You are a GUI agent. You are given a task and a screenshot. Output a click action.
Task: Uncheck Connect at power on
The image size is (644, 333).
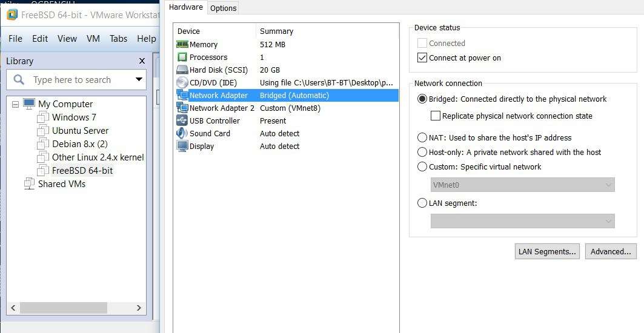click(x=422, y=58)
